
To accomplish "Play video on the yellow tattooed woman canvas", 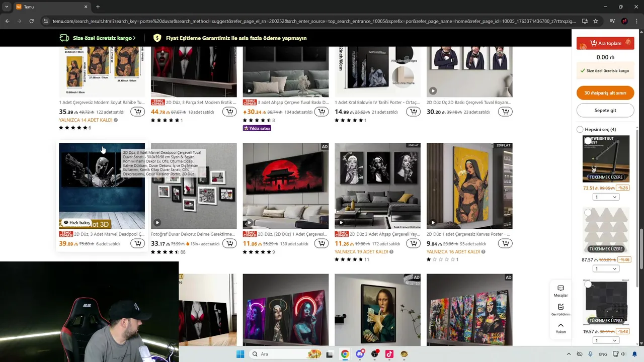I will point(433,222).
